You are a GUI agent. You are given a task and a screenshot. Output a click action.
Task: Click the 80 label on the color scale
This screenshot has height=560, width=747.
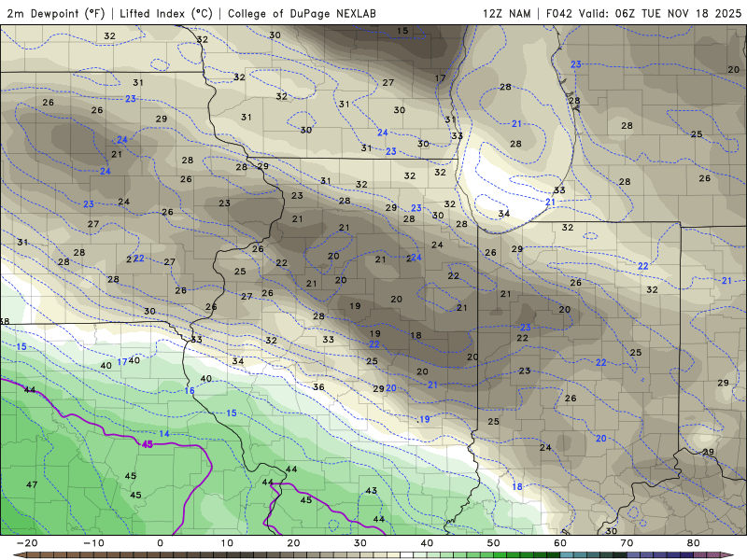click(694, 543)
